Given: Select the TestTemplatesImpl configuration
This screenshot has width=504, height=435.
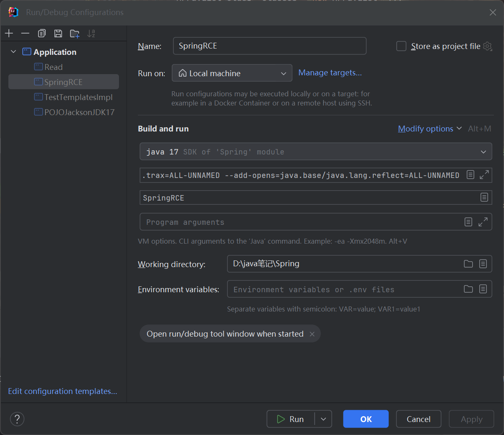Looking at the screenshot, I should [78, 97].
